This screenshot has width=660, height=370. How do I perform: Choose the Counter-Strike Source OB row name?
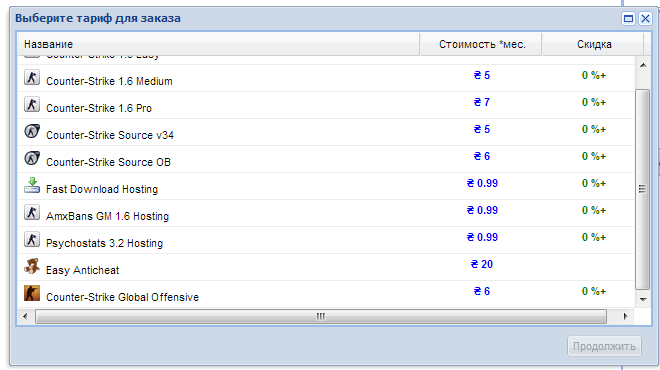click(x=108, y=162)
